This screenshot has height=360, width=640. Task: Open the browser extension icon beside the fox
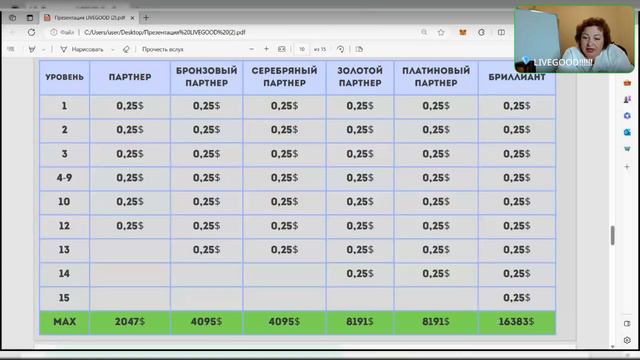point(482,32)
